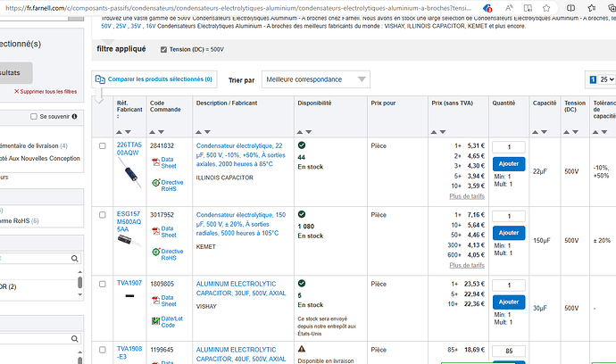Viewport: 616px width, 364px height.
Task: Open Directive RoHS icon for order code 3017952
Action: (156, 252)
